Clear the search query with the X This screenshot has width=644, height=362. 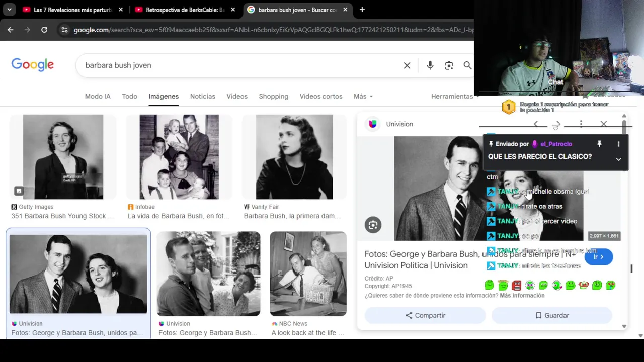[407, 65]
